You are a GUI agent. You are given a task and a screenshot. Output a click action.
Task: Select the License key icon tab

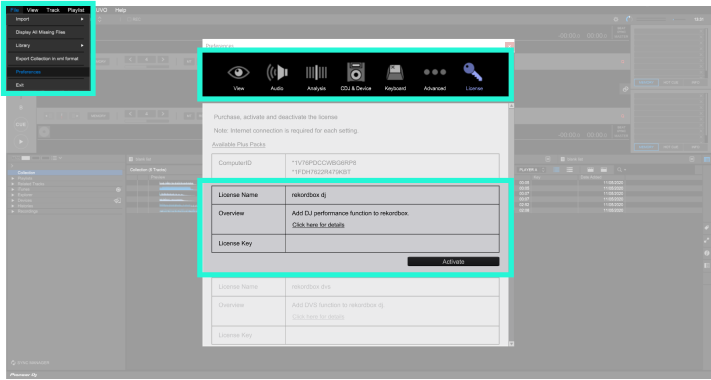pyautogui.click(x=473, y=78)
